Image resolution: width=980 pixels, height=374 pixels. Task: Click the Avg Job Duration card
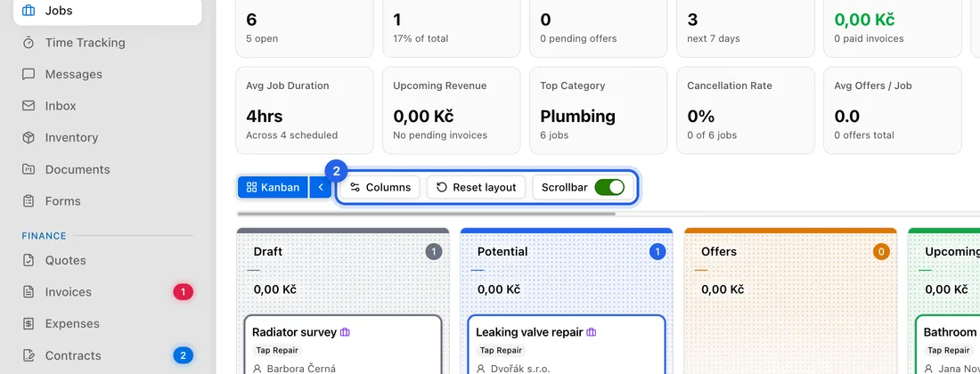305,110
